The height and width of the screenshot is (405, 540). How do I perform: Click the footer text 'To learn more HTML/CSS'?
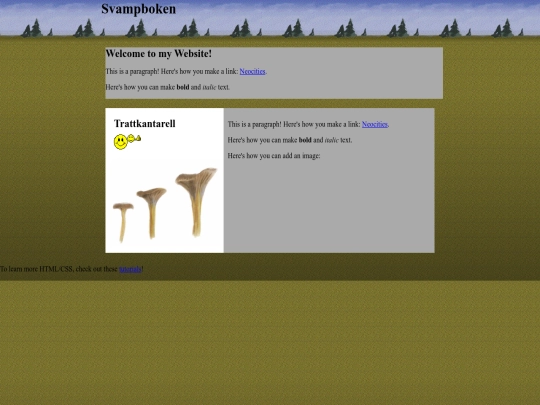36,269
